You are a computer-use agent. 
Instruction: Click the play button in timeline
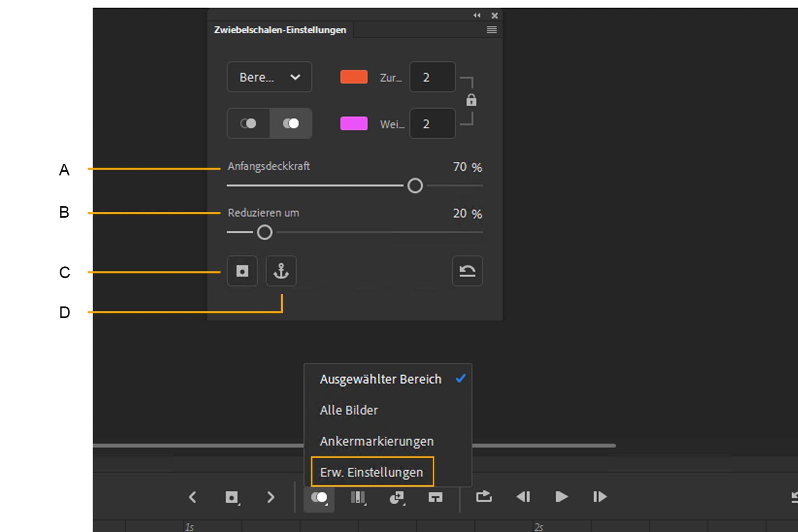point(561,497)
